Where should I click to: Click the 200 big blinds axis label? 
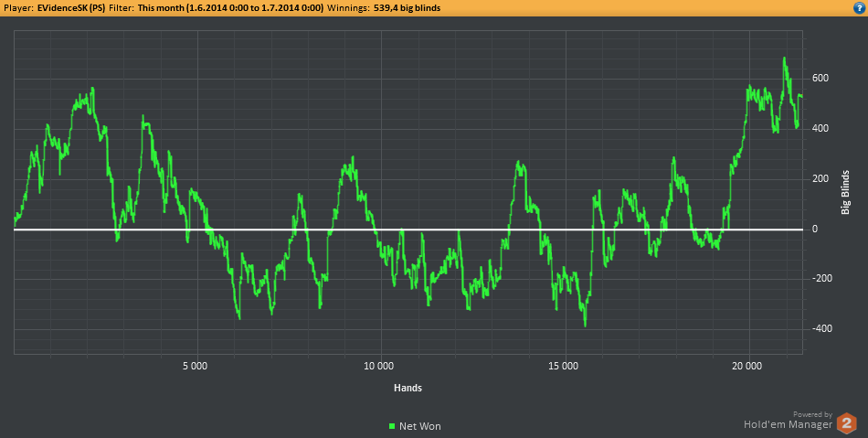pyautogui.click(x=820, y=179)
